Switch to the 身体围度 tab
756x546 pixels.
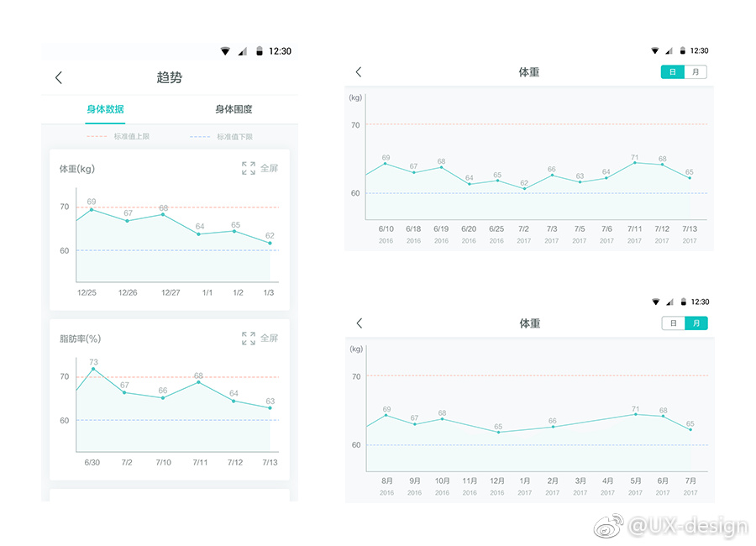[234, 109]
